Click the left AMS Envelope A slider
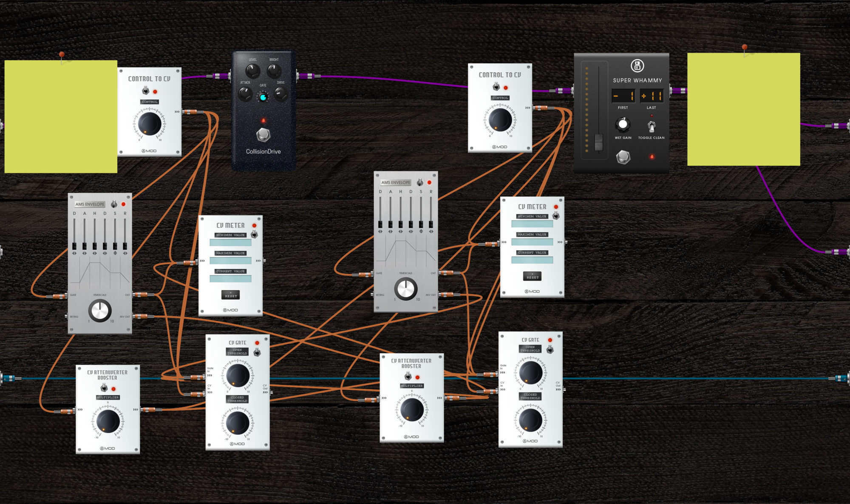Viewport: 850px width, 504px height. tap(85, 246)
